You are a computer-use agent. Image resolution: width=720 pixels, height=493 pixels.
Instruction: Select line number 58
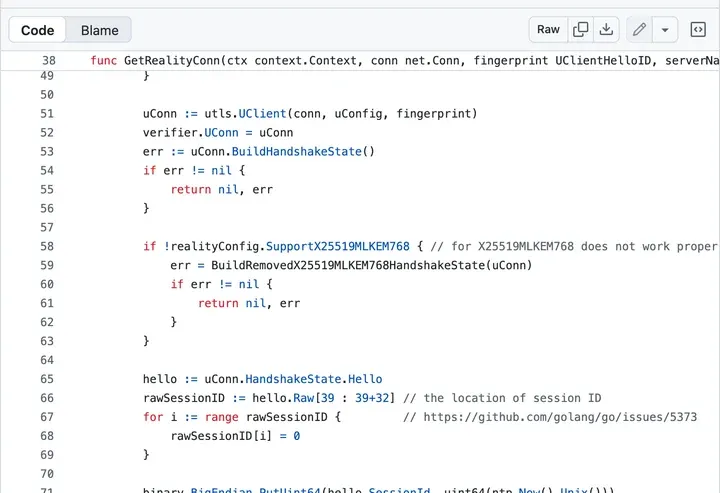click(47, 246)
